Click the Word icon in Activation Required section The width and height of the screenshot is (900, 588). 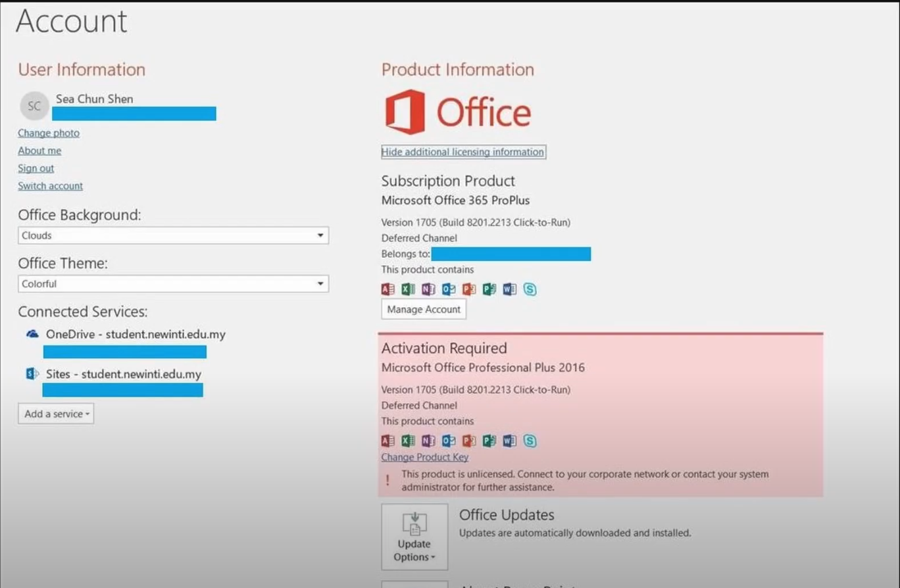(x=509, y=441)
